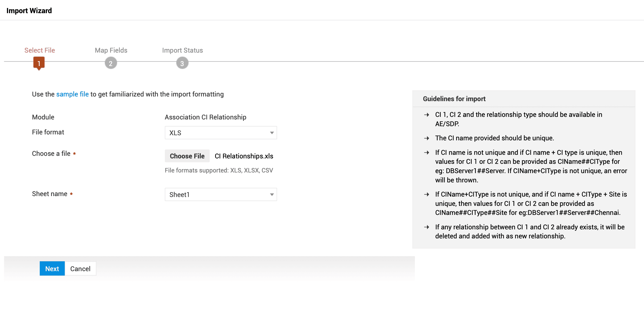Click the step 1 marker icon
This screenshot has width=644, height=323.
[39, 63]
